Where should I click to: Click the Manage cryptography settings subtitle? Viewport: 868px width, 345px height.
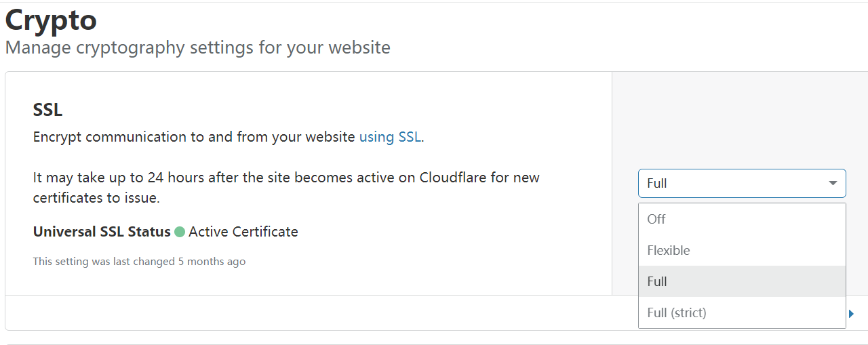[x=197, y=48]
